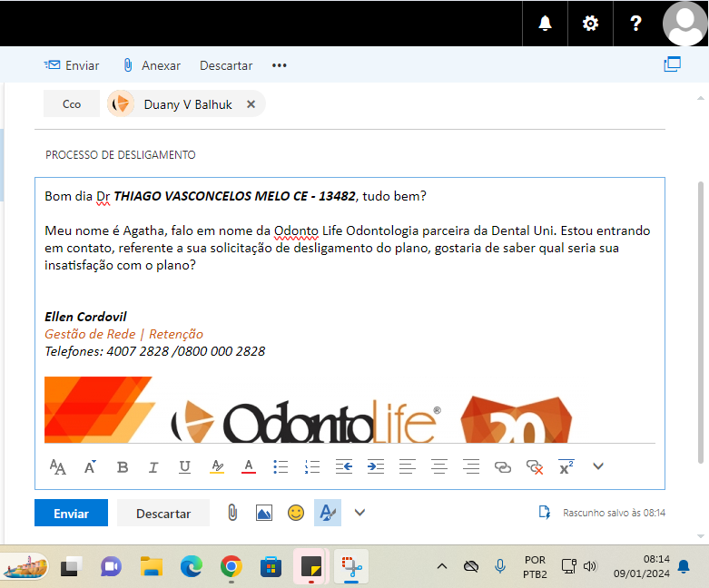Decrease paragraph indent
The width and height of the screenshot is (709, 588).
tap(344, 466)
